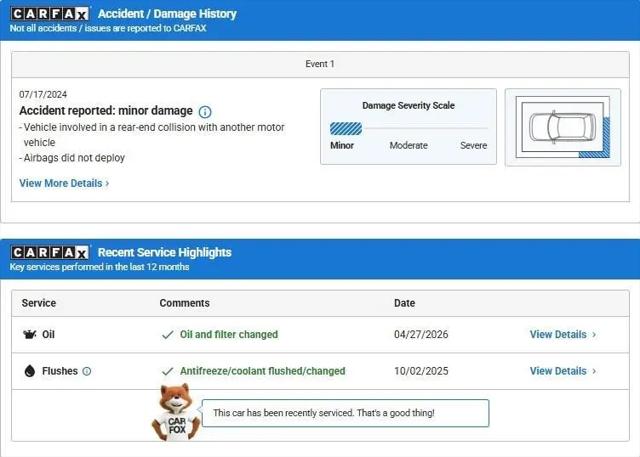Click the Flushes service label
This screenshot has height=457, width=640.
[x=60, y=371]
